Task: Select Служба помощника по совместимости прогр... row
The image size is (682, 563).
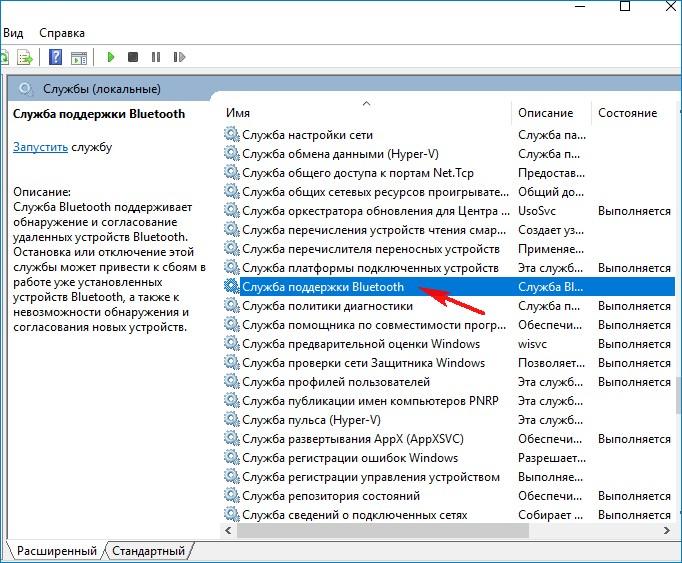Action: click(x=449, y=325)
